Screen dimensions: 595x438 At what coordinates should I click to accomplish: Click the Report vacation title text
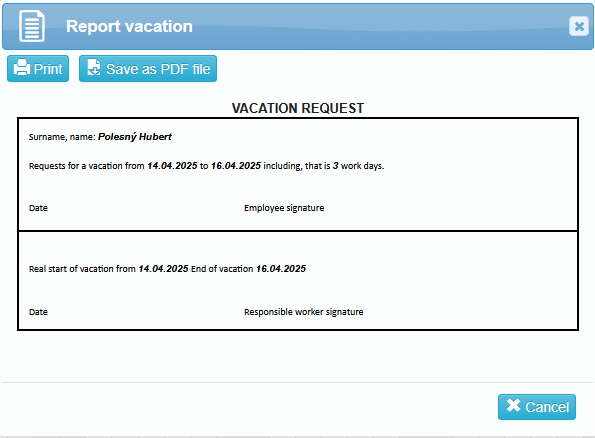coord(129,26)
